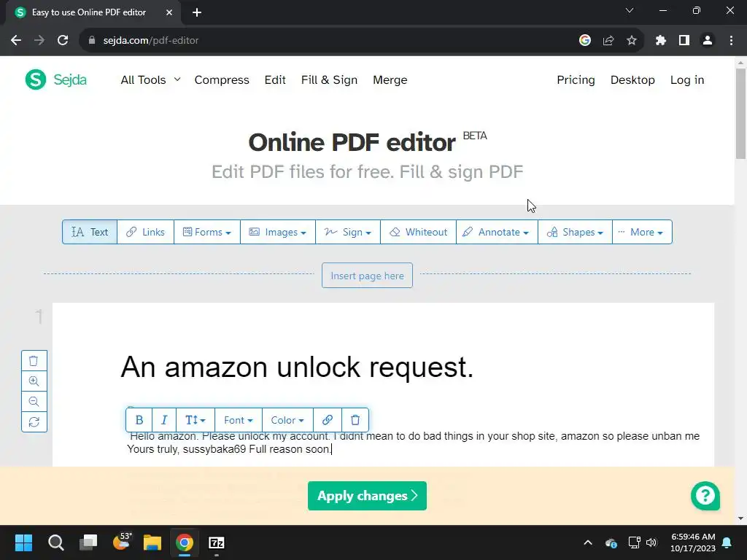Click the page vertical scrollbar

pos(740,113)
